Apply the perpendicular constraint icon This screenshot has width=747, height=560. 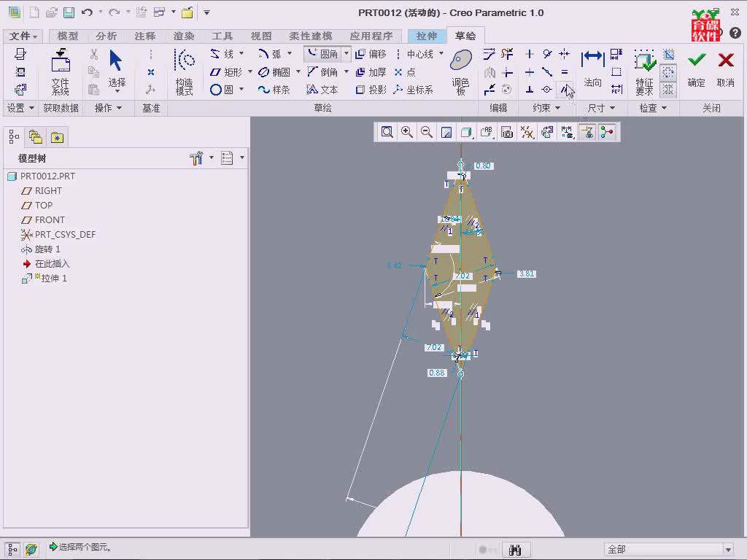pyautogui.click(x=530, y=90)
